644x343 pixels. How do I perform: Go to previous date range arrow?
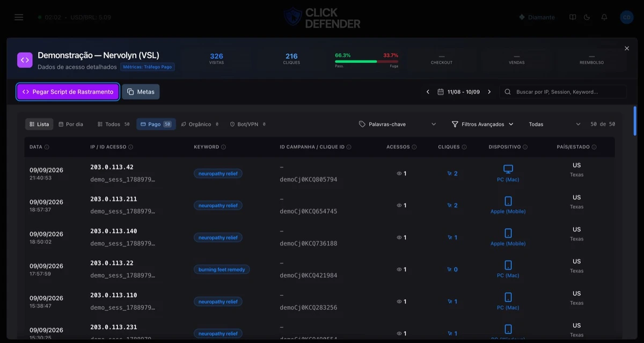pos(428,92)
